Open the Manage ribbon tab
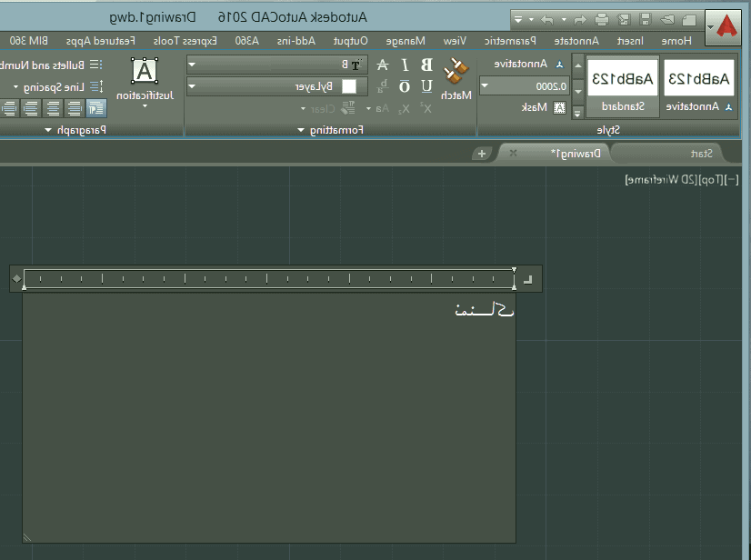This screenshot has height=560, width=751. 406,41
